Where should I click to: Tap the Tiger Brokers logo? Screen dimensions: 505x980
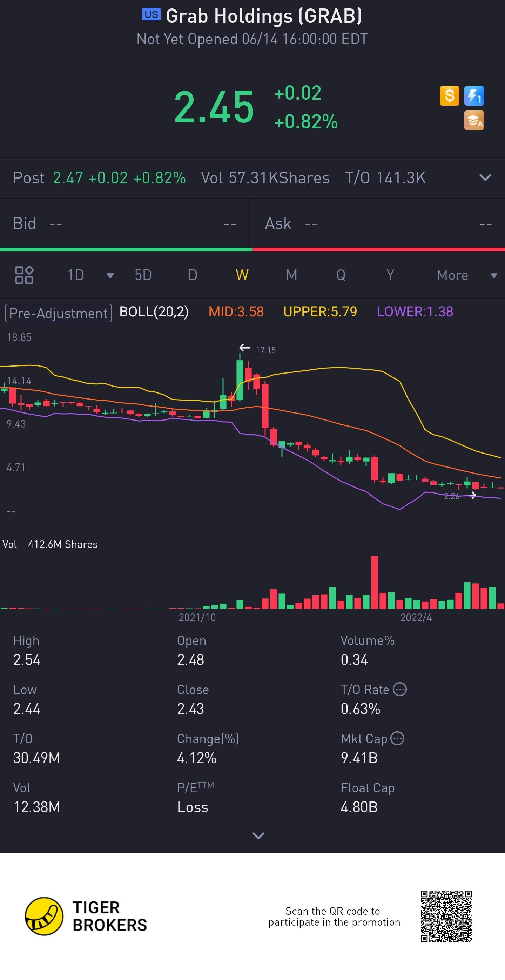tap(86, 916)
